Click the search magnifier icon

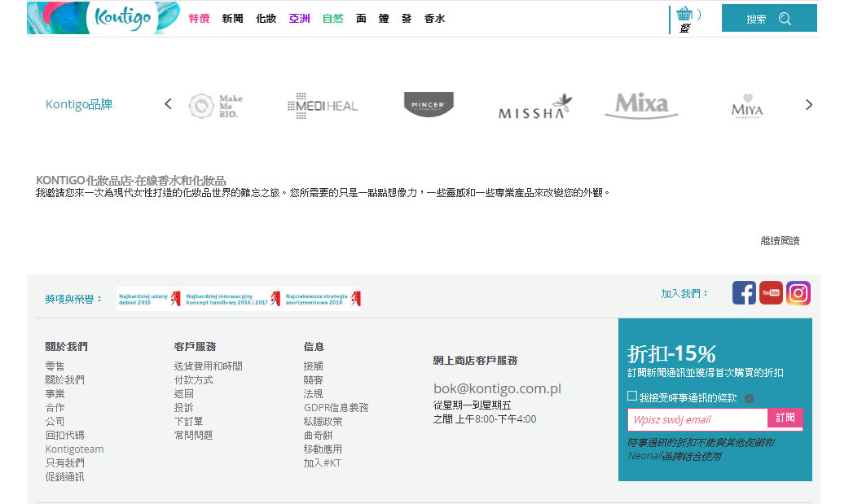click(785, 19)
